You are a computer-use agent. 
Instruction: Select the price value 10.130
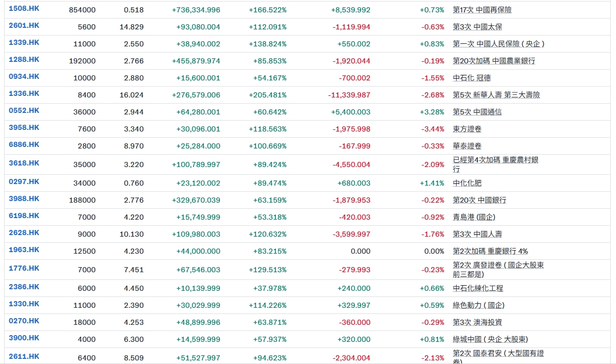(x=132, y=235)
